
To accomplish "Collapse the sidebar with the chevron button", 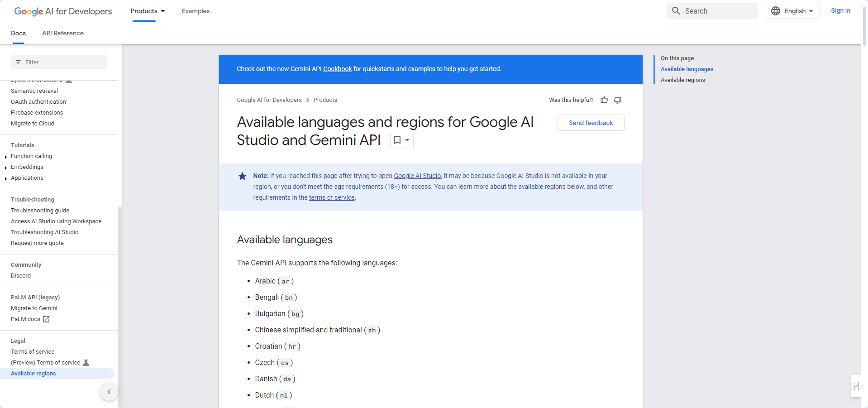I will click(x=109, y=392).
